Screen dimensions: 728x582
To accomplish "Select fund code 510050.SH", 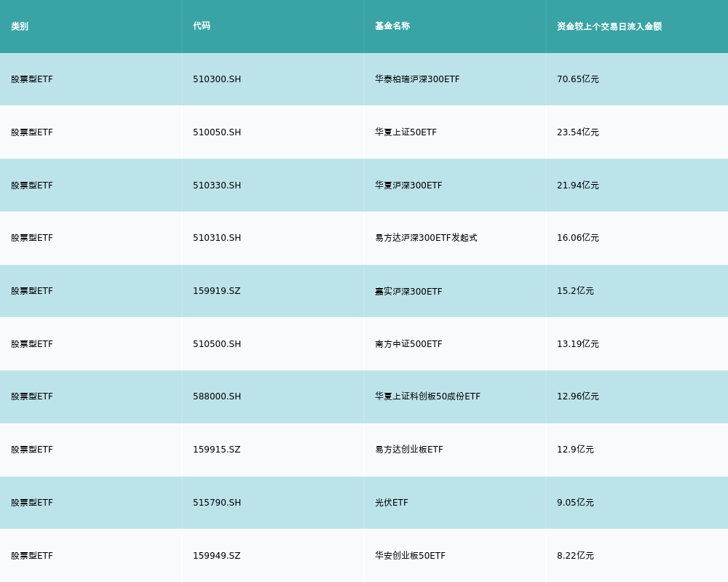I will pyautogui.click(x=217, y=132).
